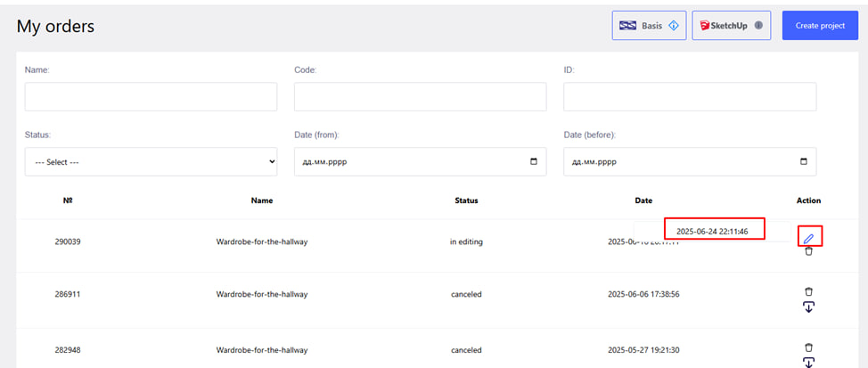Screen dimensions: 868x368
Task: Click the Date column header
Action: tap(643, 200)
